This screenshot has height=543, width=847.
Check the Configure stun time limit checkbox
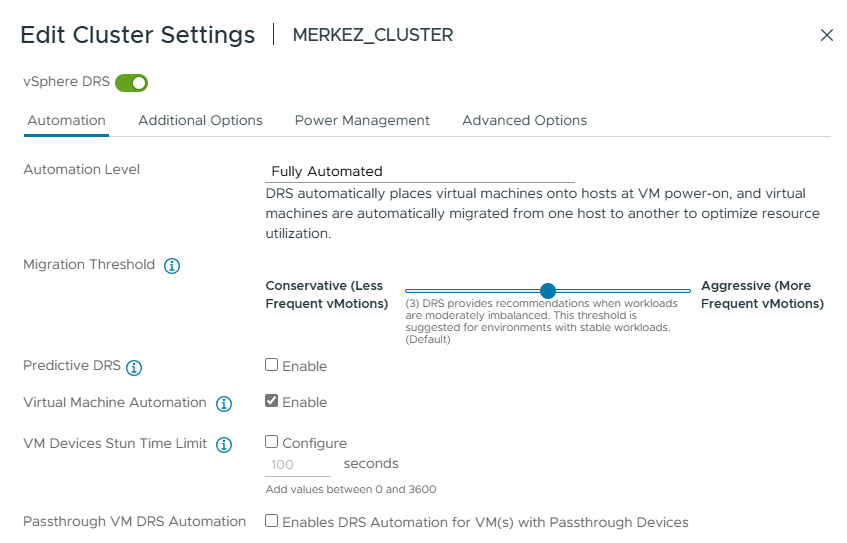pyautogui.click(x=271, y=442)
